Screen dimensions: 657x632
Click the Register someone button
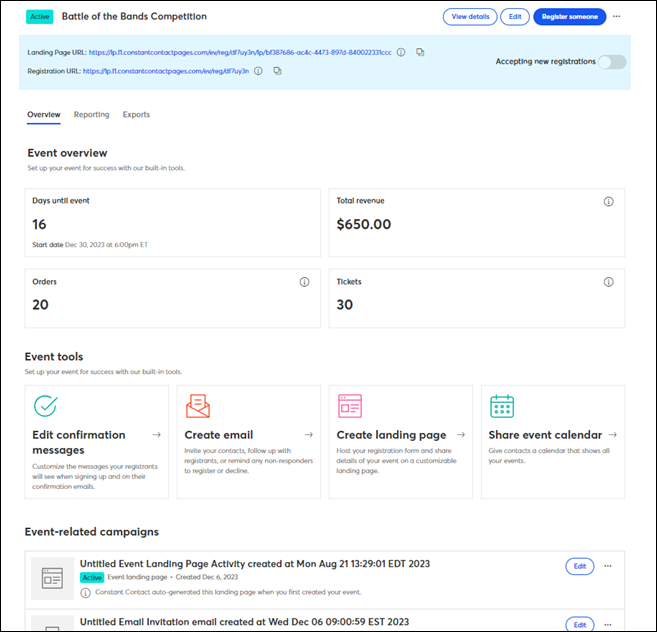tap(569, 17)
